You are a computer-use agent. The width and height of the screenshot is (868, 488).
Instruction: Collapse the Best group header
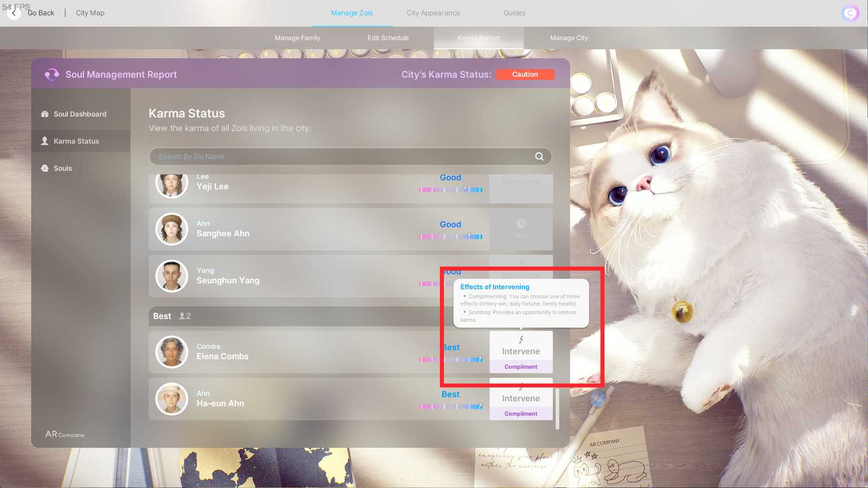click(x=295, y=316)
